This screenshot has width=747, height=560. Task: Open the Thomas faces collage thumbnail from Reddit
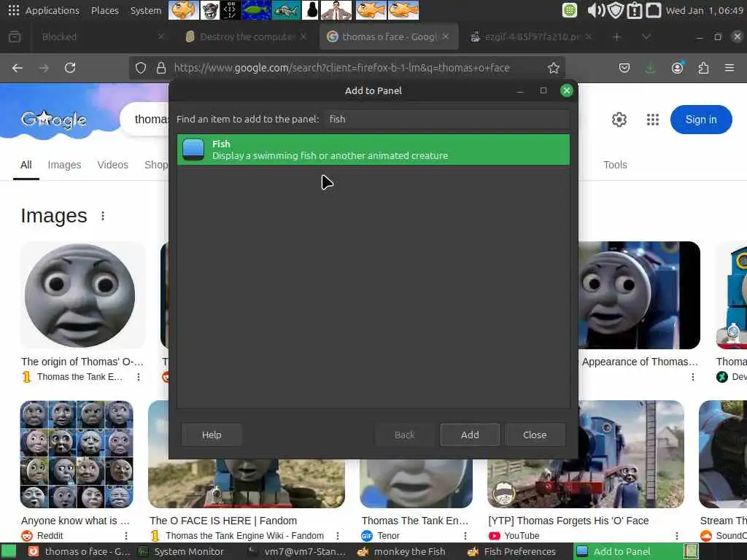[77, 454]
